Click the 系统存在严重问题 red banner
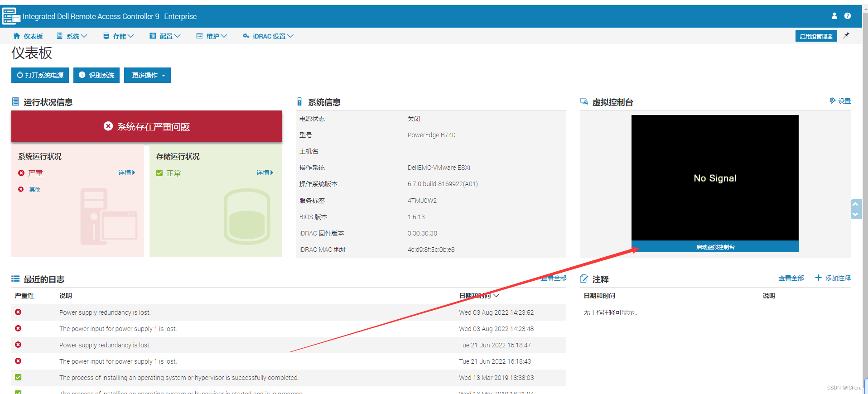 click(x=147, y=126)
